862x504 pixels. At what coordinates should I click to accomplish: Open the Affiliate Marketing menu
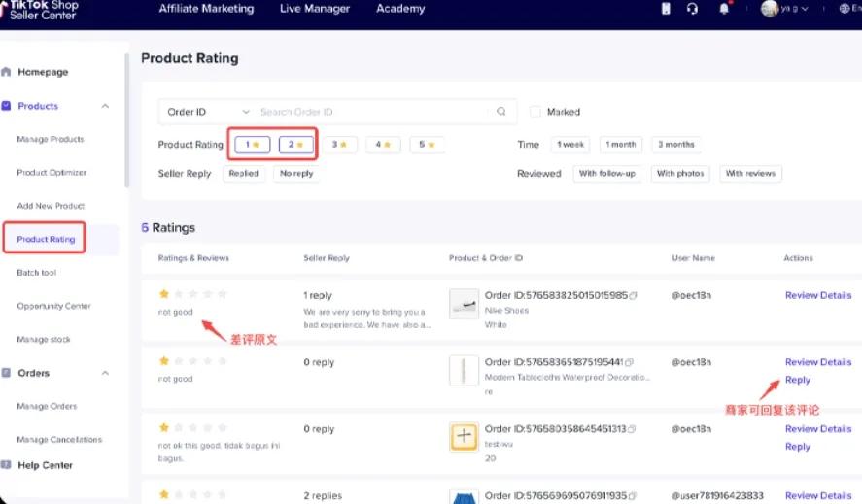tap(206, 9)
